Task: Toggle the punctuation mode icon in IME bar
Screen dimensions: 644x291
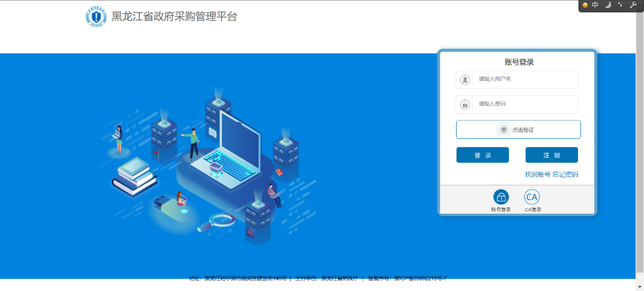Action: [620, 5]
